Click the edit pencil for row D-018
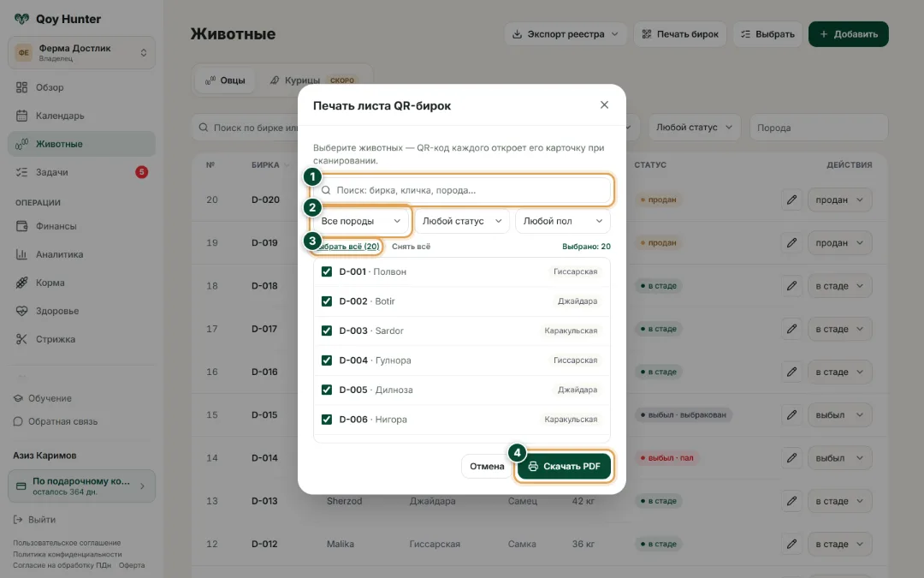The image size is (924, 578). 791,286
